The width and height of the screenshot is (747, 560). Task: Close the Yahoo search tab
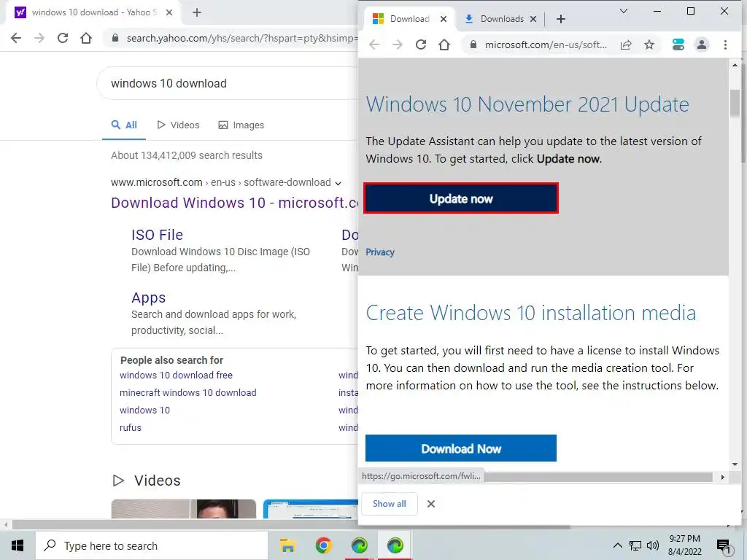tap(169, 12)
